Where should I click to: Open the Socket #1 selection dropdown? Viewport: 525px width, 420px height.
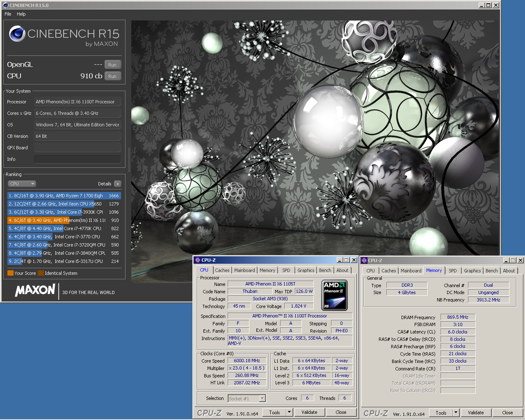pyautogui.click(x=247, y=398)
